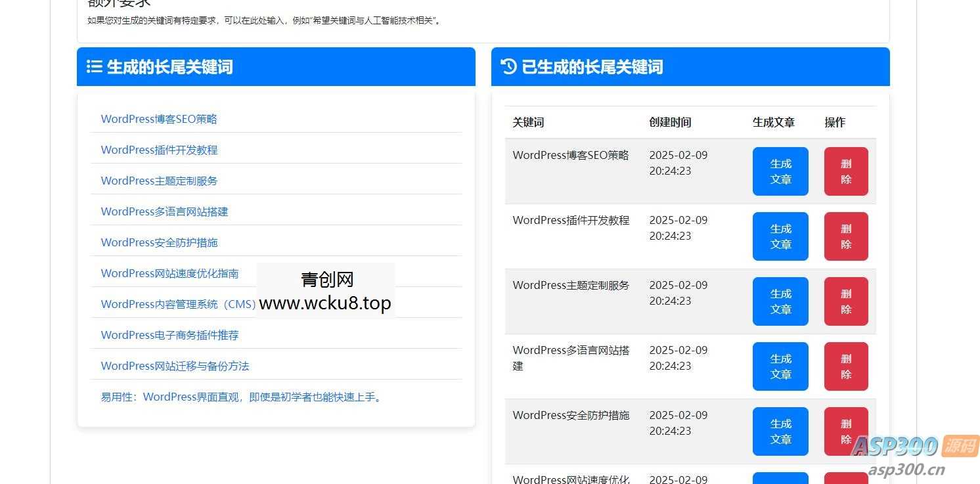
Task: Select the WordPress主题定制服务 keyword link
Action: (x=159, y=181)
